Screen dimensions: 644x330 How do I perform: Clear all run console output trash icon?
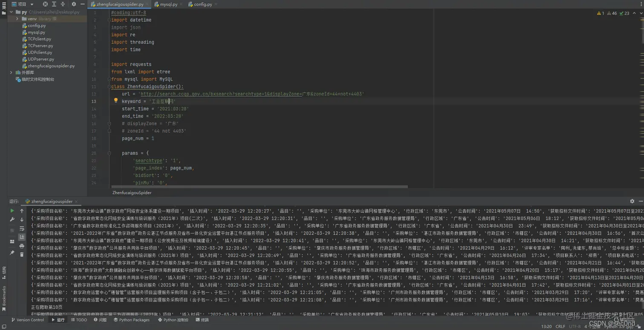pyautogui.click(x=22, y=255)
